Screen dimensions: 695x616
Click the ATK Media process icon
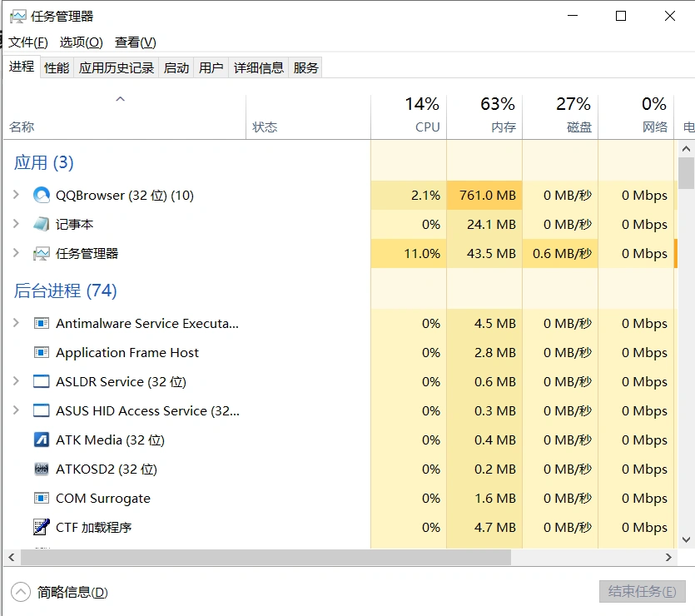pos(41,440)
